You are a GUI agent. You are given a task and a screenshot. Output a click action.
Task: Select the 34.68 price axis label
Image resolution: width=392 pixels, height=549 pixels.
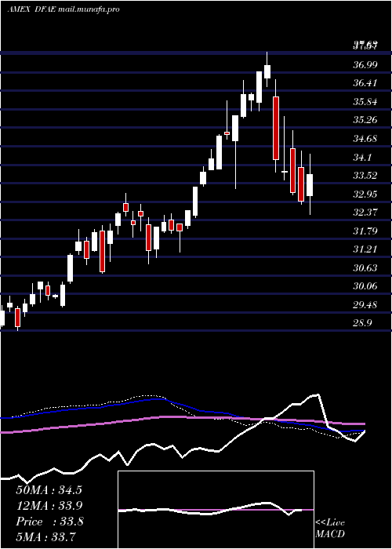[x=365, y=139]
